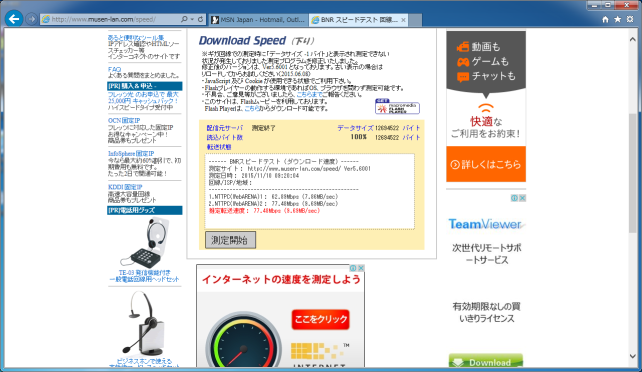Viewport: 642px width, 372px height.
Task: Click the TeamViewer logo
Action: 485,224
